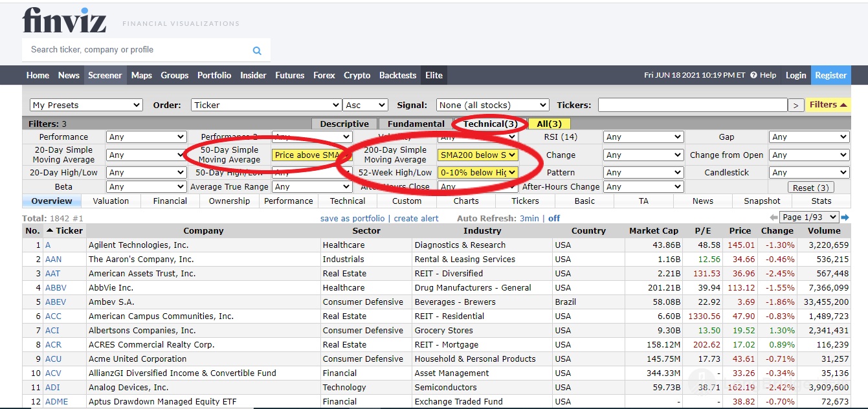Click the Tickers input field
The width and height of the screenshot is (868, 409).
coord(692,105)
